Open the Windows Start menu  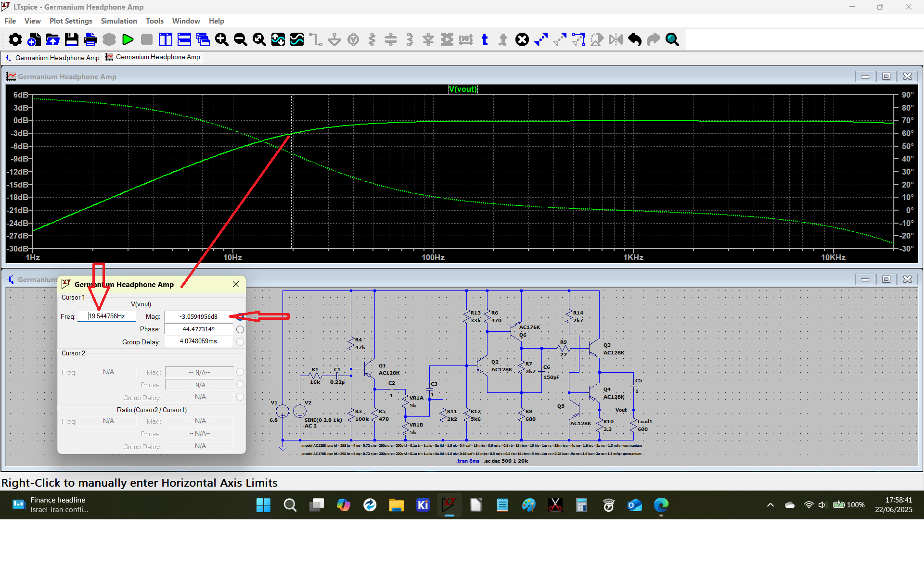(263, 505)
